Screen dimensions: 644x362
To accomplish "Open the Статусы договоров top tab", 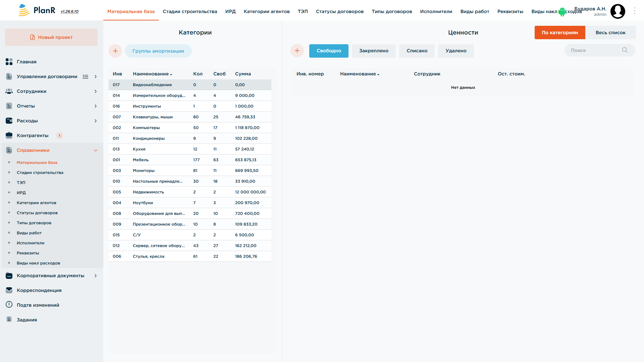I will pyautogui.click(x=340, y=11).
